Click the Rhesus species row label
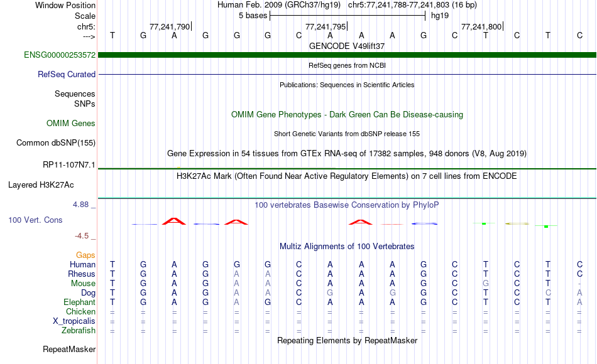597x364 pixels. pyautogui.click(x=82, y=274)
